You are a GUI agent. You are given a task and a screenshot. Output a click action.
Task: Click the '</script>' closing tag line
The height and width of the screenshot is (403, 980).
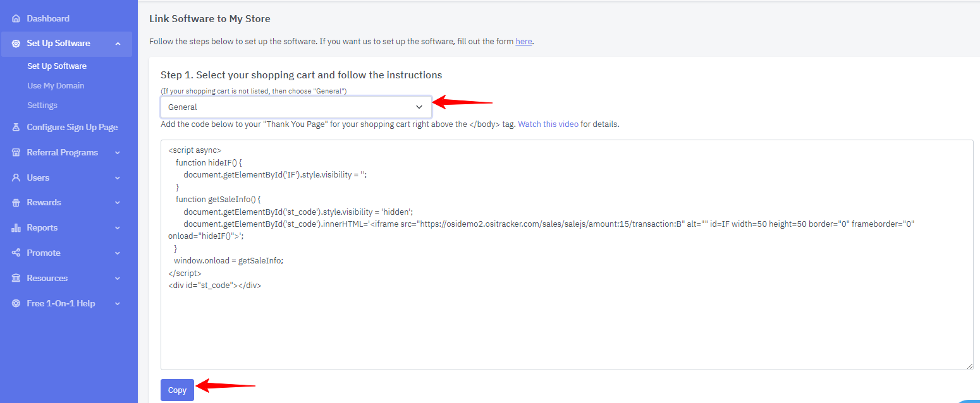185,273
